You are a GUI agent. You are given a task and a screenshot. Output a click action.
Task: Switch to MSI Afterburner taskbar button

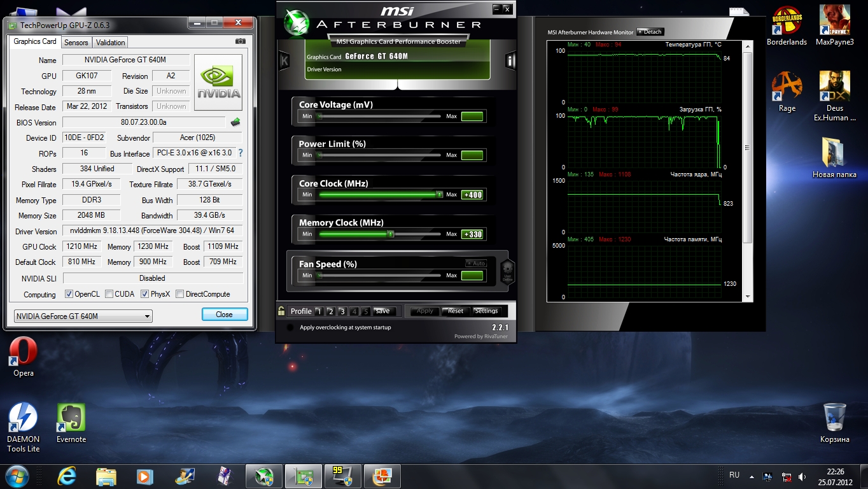pos(264,476)
